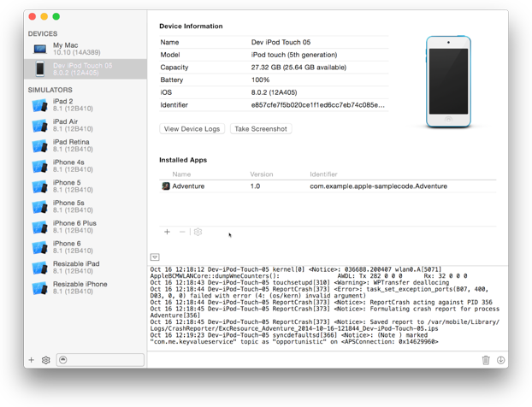
Task: Click the iPad Air simulator icon
Action: 39,126
